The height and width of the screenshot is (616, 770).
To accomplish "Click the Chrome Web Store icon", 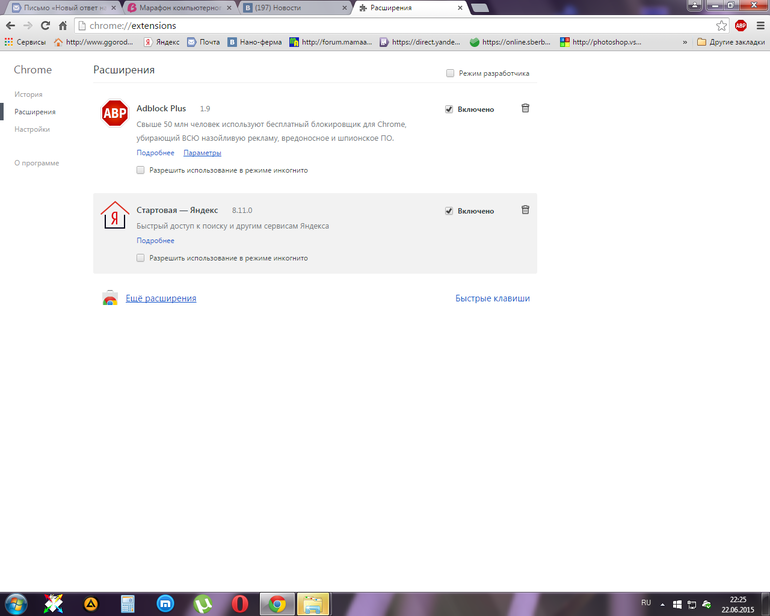I will (x=110, y=298).
